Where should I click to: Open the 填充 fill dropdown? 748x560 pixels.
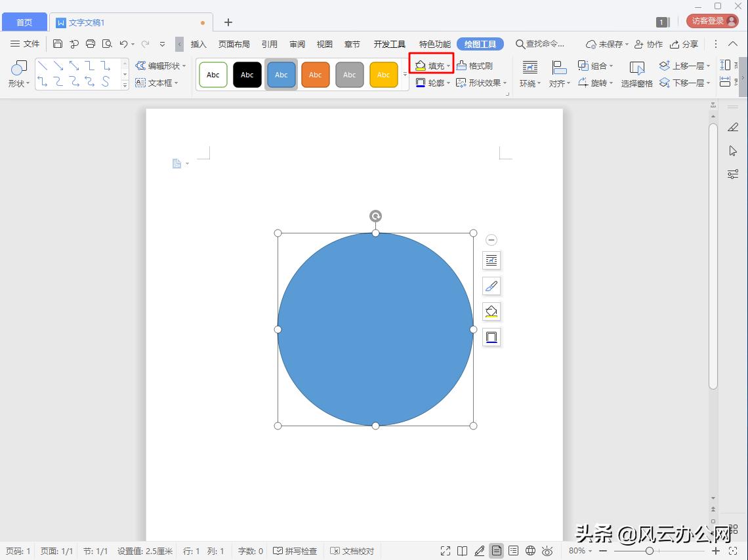pyautogui.click(x=432, y=65)
